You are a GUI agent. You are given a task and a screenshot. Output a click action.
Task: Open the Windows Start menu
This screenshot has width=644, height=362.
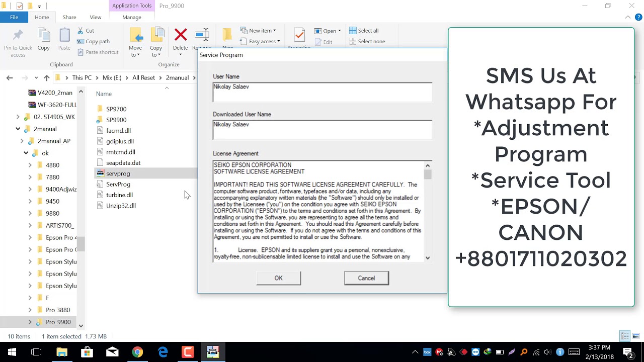point(12,352)
